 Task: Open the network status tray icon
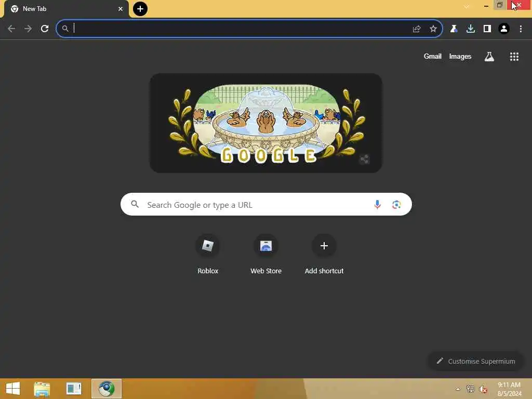[x=470, y=389]
